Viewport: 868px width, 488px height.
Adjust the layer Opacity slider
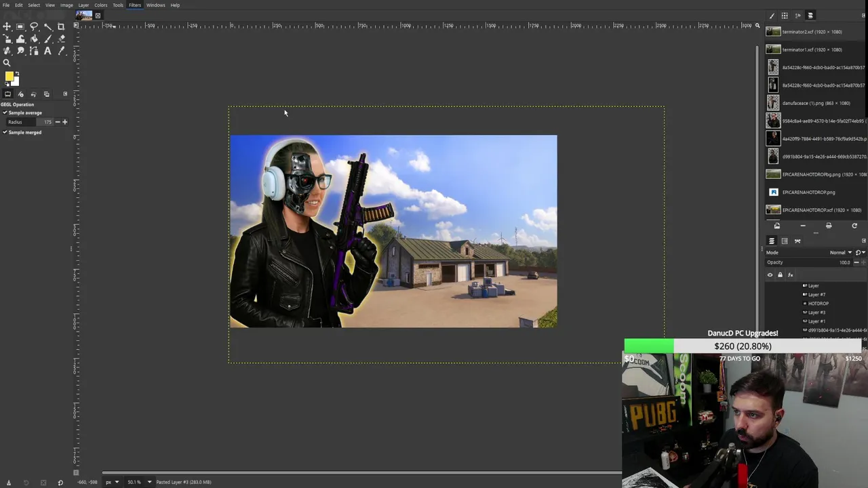point(808,262)
